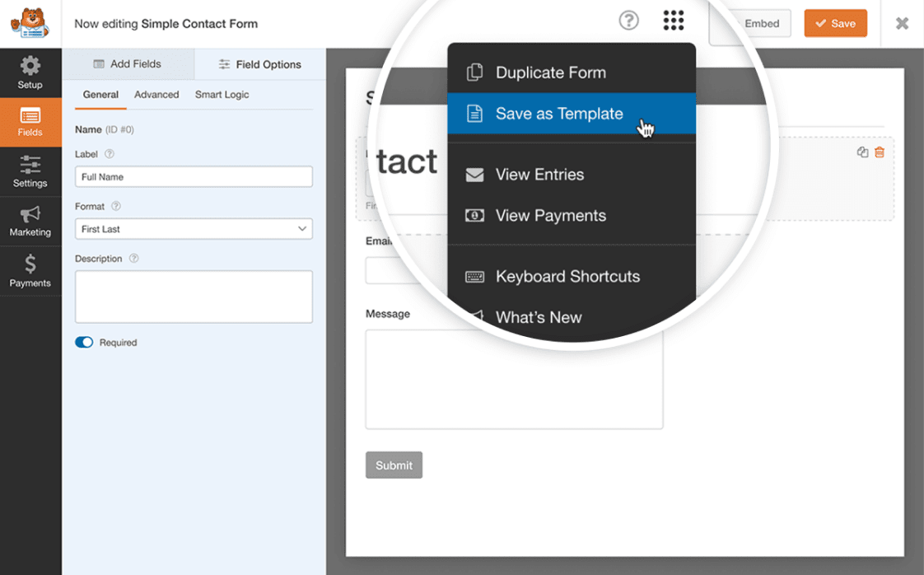This screenshot has width=924, height=575.
Task: Open the Payments dollar panel
Action: [x=30, y=271]
